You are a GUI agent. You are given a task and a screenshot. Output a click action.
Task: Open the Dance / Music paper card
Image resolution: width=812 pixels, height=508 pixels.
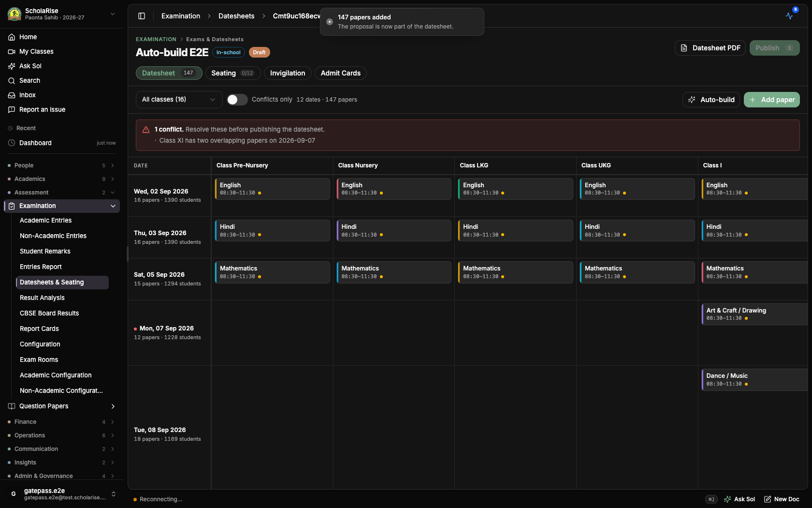754,380
